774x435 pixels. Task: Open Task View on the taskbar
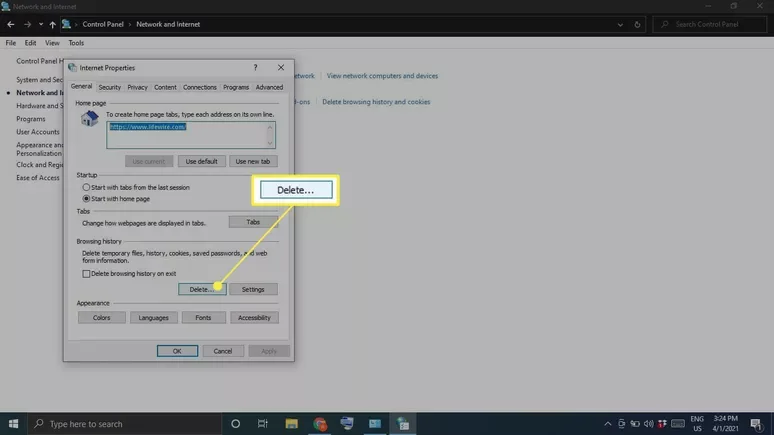263,424
